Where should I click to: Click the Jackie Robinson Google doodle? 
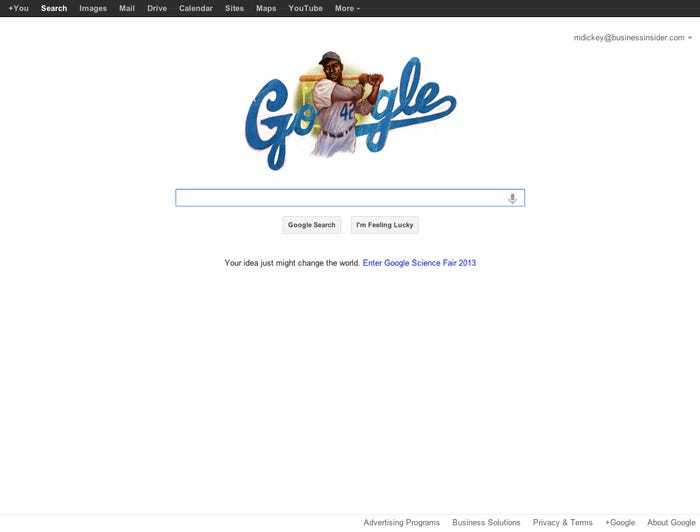coord(350,111)
